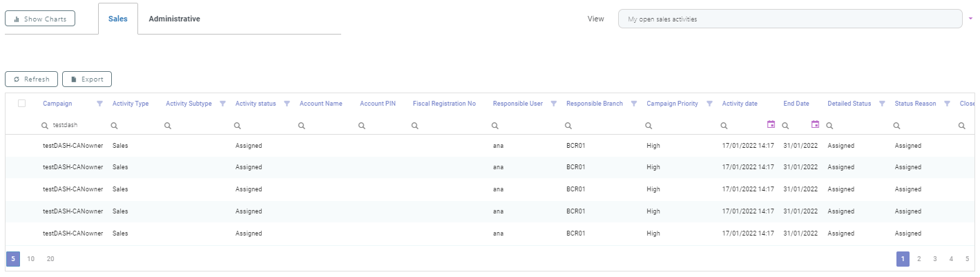Switch to the Administrative tab
This screenshot has height=277, width=980.
174,19
